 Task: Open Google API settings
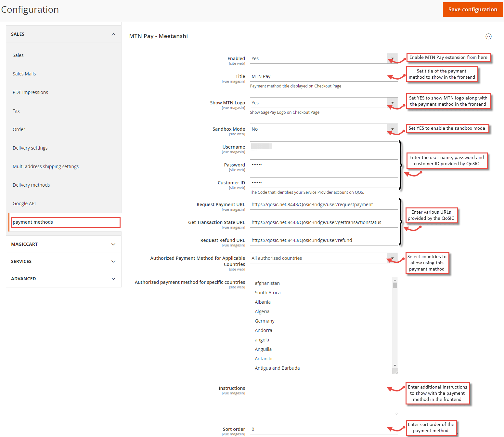click(24, 204)
